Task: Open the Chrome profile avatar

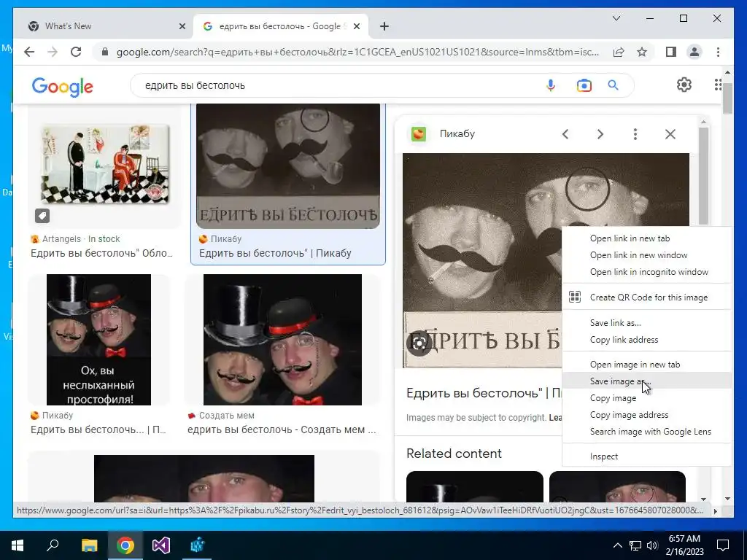Action: click(x=694, y=52)
